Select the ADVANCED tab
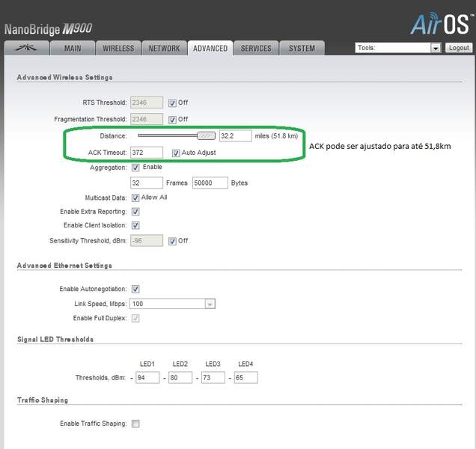The image size is (476, 449). point(210,48)
